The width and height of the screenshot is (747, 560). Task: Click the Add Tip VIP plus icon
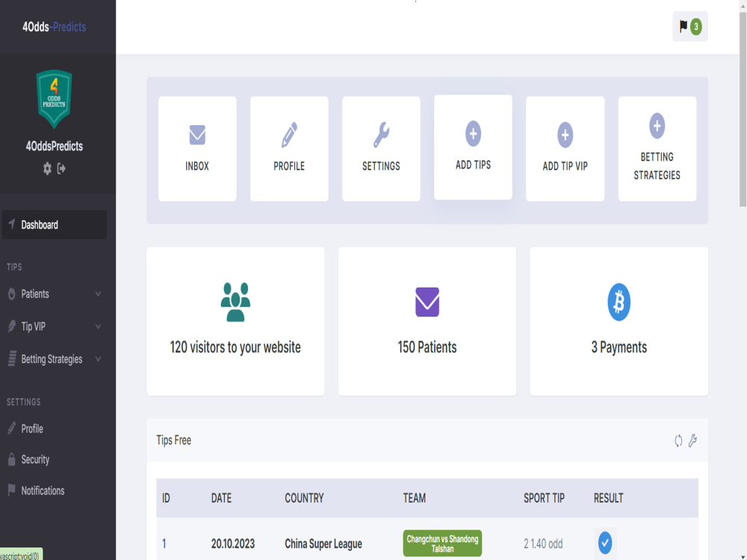[565, 134]
